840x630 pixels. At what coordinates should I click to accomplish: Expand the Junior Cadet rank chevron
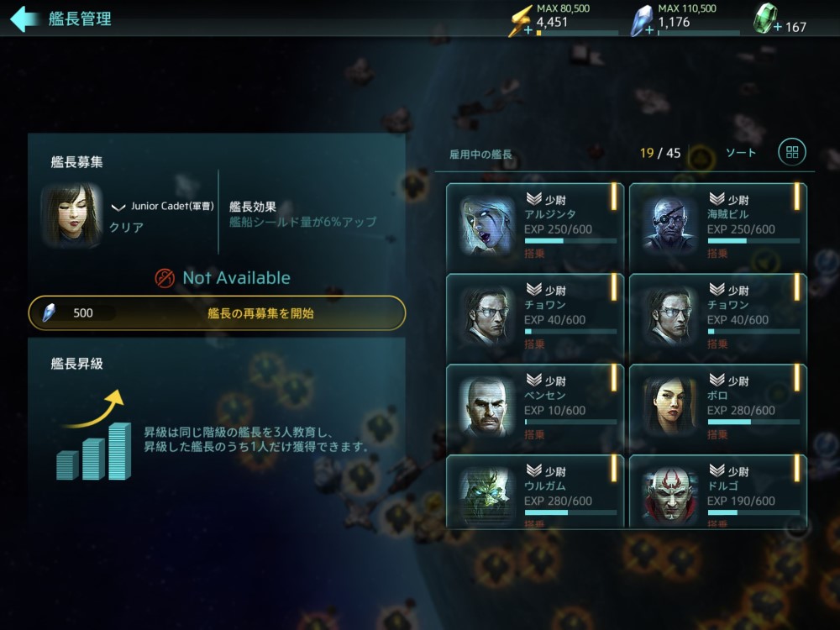(x=118, y=207)
